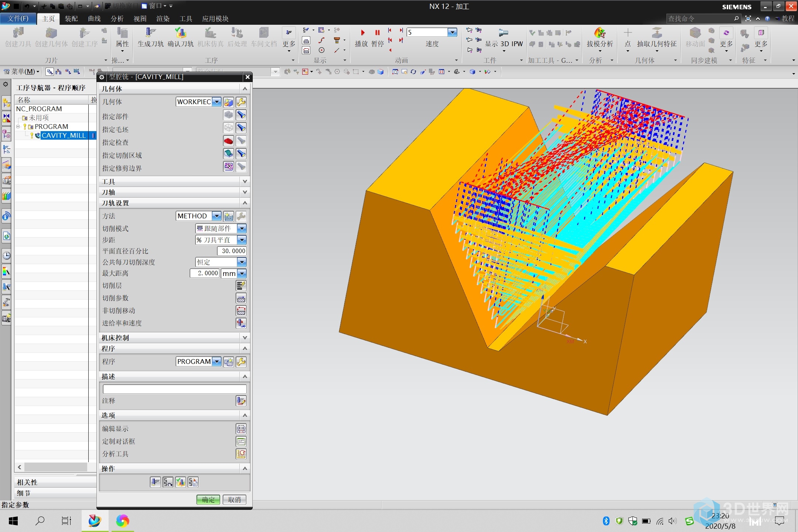Select the Unused Items (未用项) tree node

[39, 118]
